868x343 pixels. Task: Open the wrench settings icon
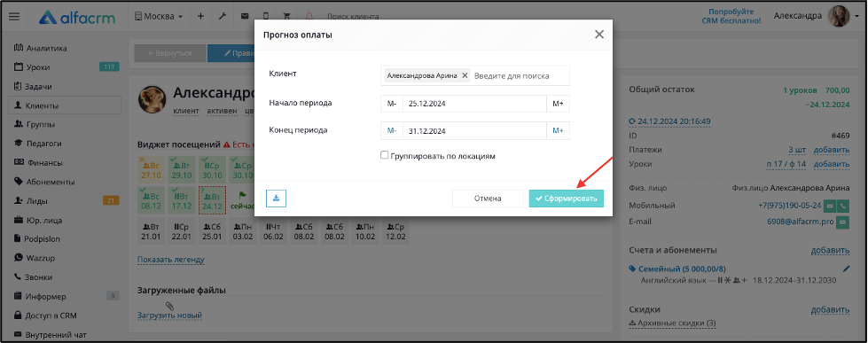coord(223,17)
